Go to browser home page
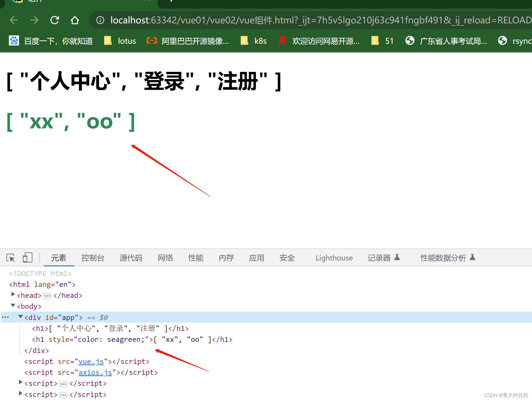Viewport: 532px width, 400px height. click(75, 20)
